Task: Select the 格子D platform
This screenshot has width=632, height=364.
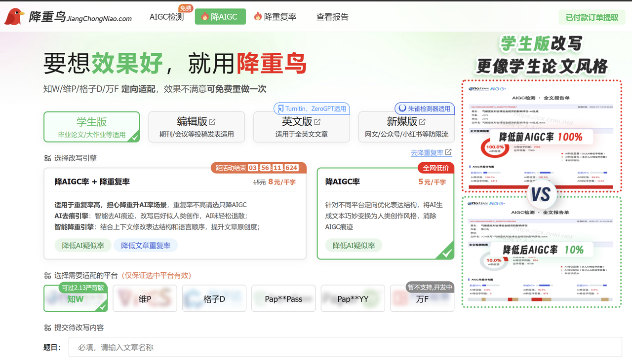Action: pyautogui.click(x=214, y=298)
